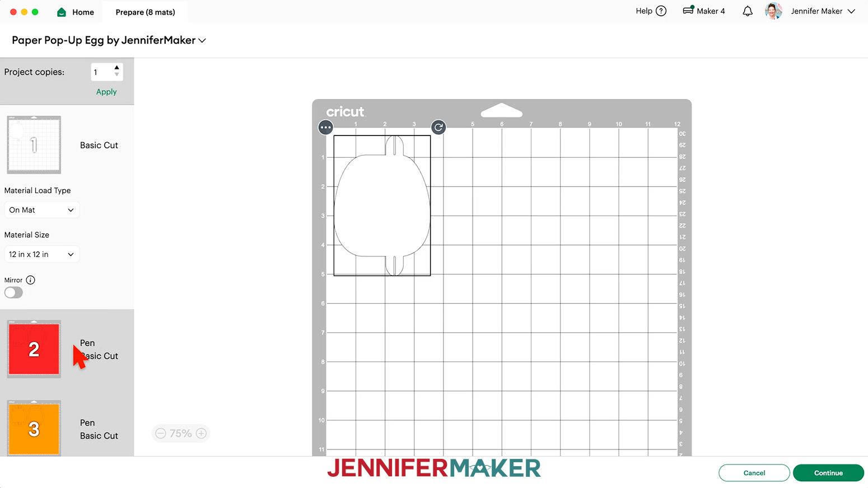Open the On Mat load type dropdown

coord(42,210)
